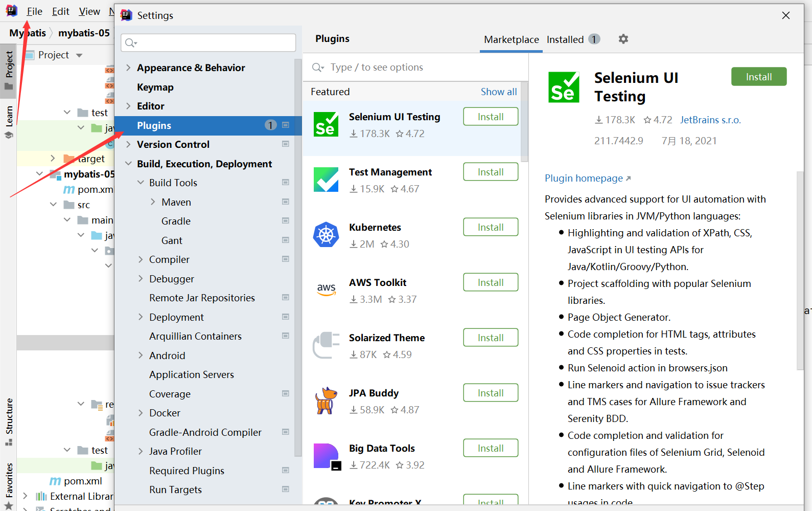Click the Solarized Theme plugin icon
Image resolution: width=812 pixels, height=511 pixels.
tap(326, 345)
